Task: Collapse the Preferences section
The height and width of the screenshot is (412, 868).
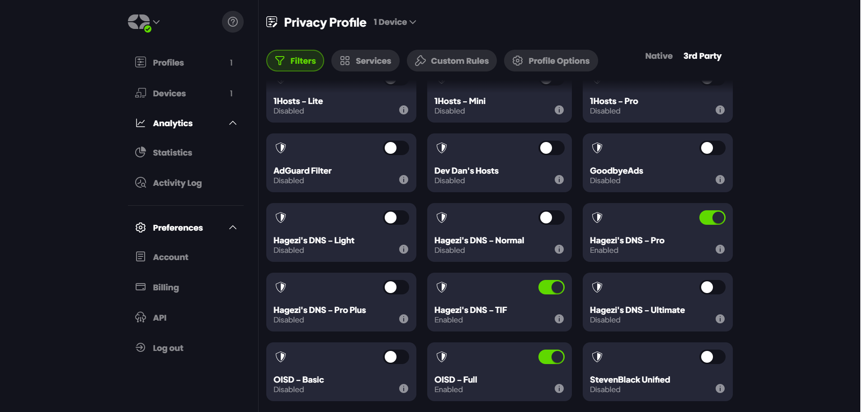Action: tap(233, 227)
